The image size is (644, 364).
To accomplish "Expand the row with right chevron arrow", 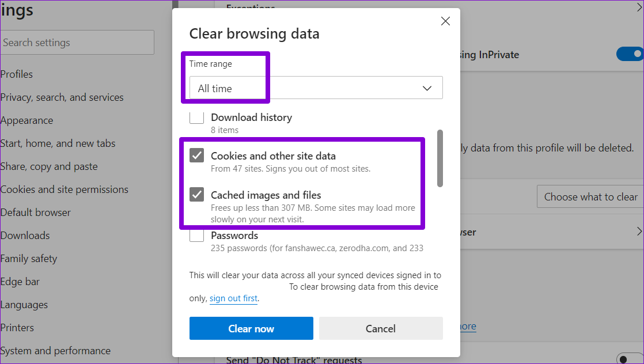I will tap(639, 232).
